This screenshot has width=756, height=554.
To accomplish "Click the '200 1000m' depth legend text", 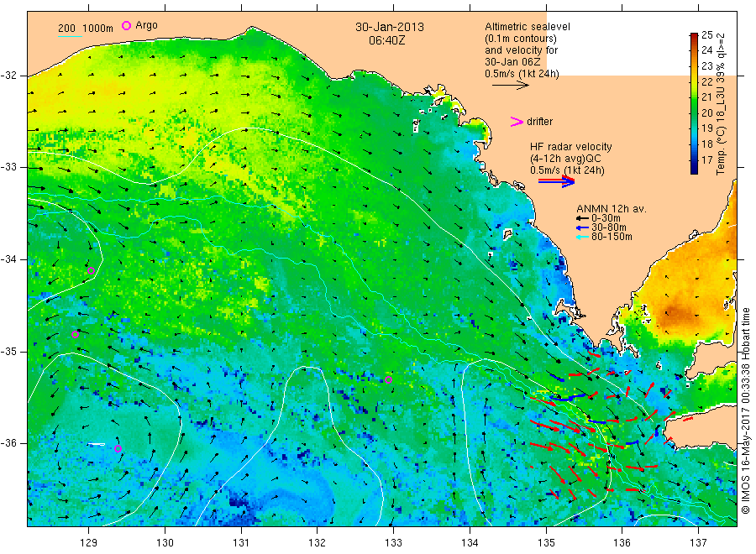I will pos(86,29).
